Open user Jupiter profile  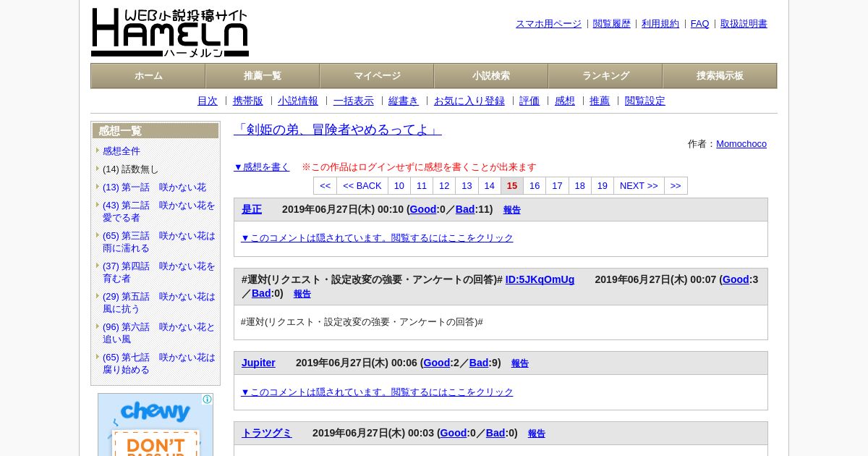[258, 363]
